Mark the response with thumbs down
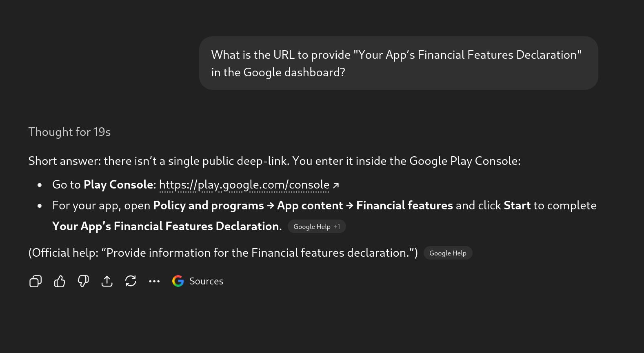 (83, 281)
